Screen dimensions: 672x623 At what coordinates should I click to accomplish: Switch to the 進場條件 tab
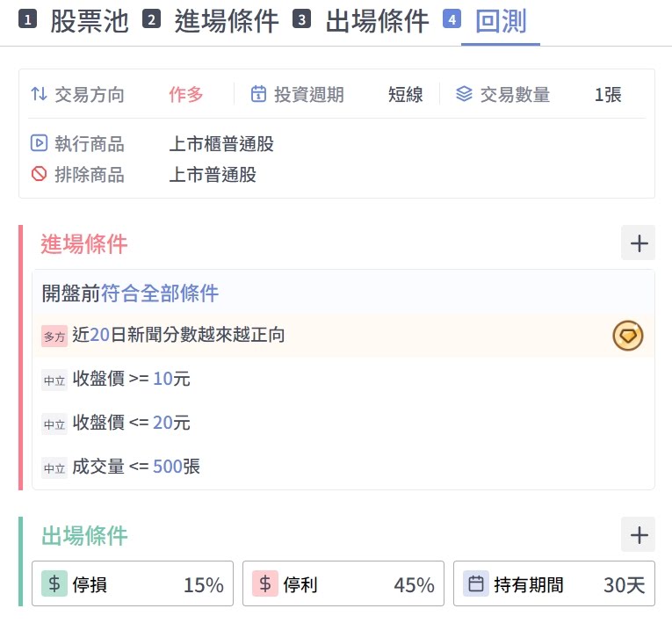[227, 20]
